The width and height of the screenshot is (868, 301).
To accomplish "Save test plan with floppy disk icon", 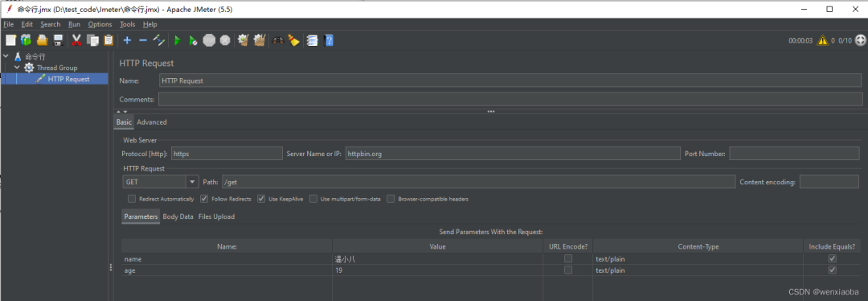I will pyautogui.click(x=58, y=40).
